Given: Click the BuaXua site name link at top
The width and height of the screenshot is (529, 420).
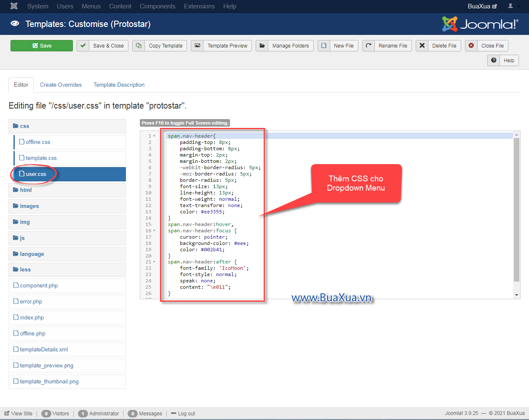Looking at the screenshot, I should click(x=482, y=6).
